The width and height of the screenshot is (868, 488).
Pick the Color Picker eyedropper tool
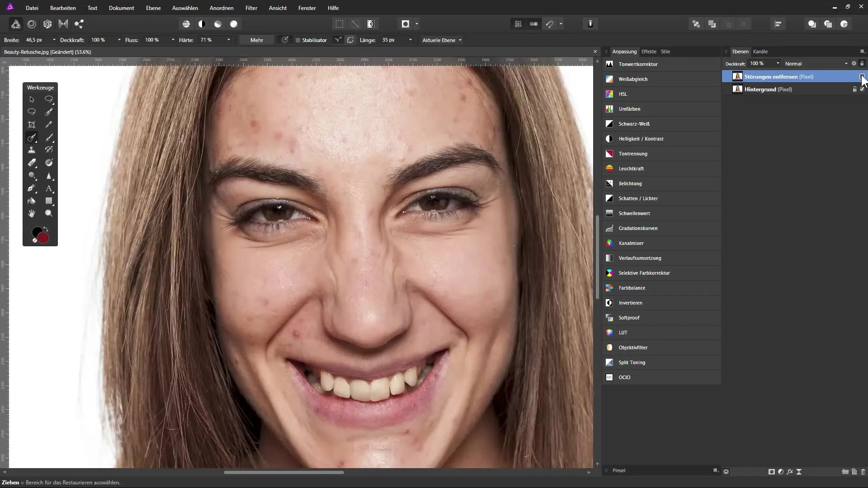click(49, 125)
